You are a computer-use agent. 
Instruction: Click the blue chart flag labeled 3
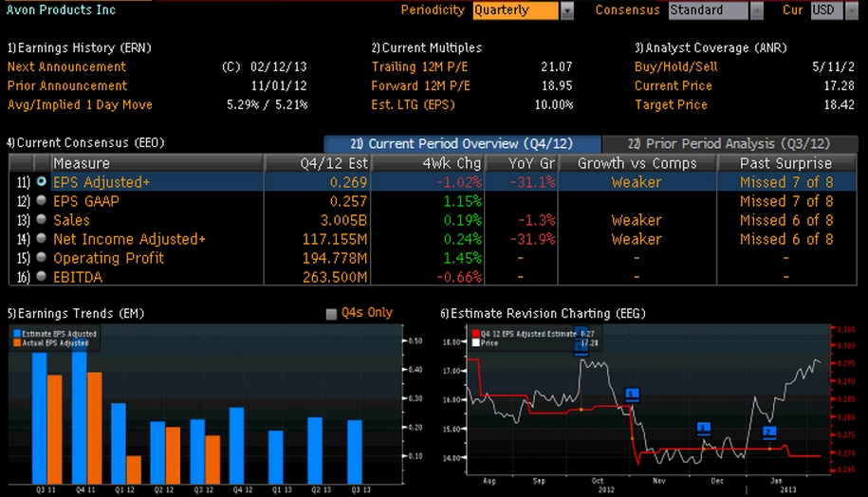click(703, 429)
